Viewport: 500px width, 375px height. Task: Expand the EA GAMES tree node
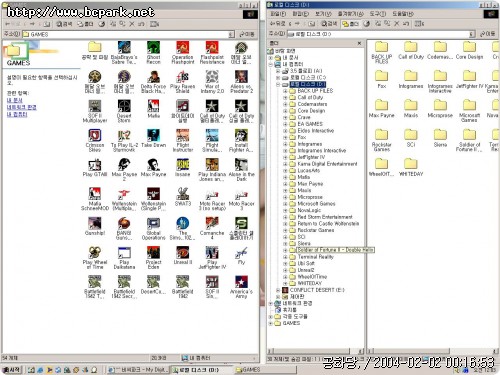[x=285, y=124]
